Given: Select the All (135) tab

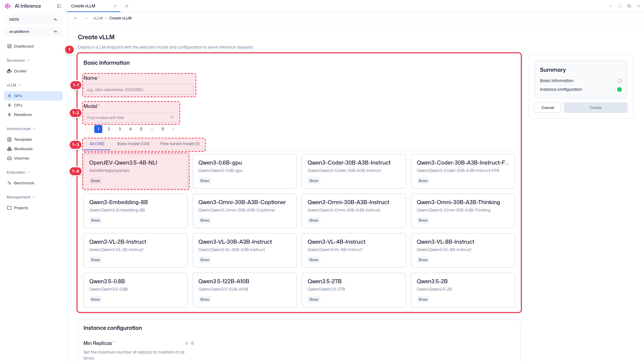Looking at the screenshot, I should click(97, 144).
